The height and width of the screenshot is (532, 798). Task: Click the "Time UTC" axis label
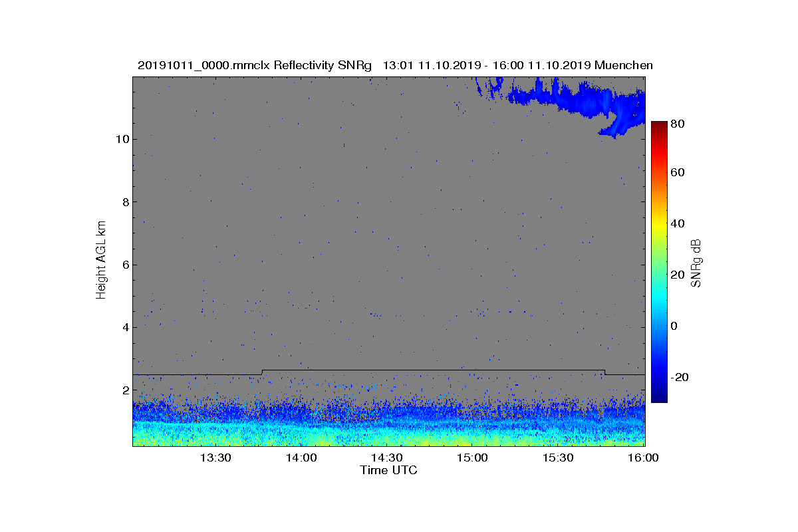point(389,470)
